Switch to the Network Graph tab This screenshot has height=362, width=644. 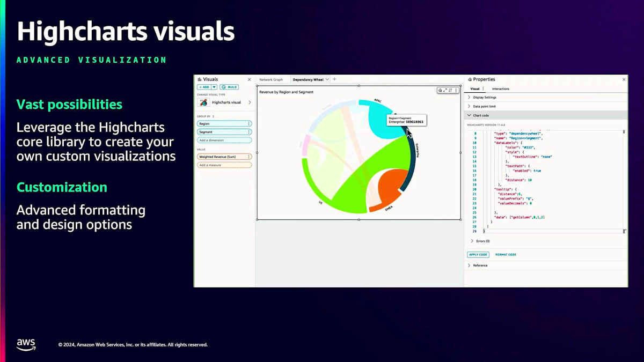click(271, 79)
